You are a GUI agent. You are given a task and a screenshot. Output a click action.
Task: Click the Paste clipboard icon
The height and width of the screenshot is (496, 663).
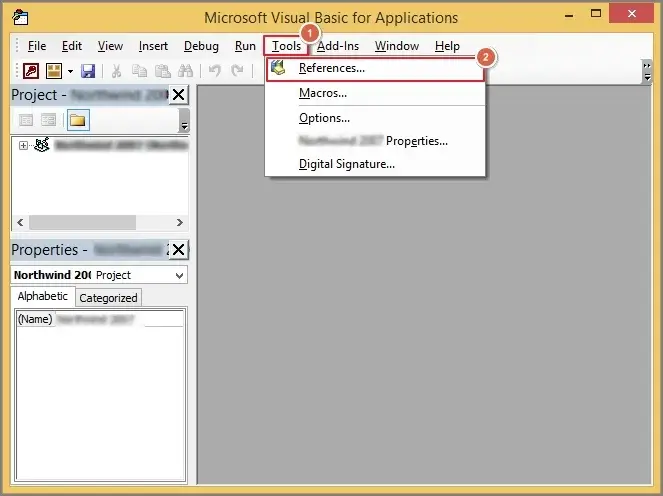162,71
